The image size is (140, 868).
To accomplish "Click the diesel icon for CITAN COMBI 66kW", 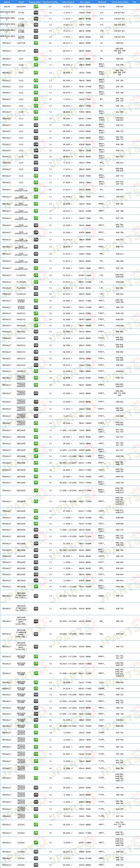I will click(36, 31).
